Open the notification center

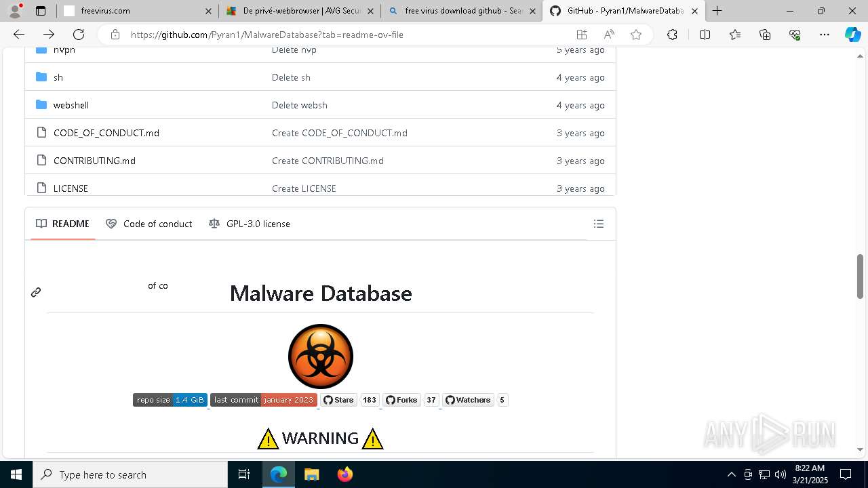tap(846, 474)
